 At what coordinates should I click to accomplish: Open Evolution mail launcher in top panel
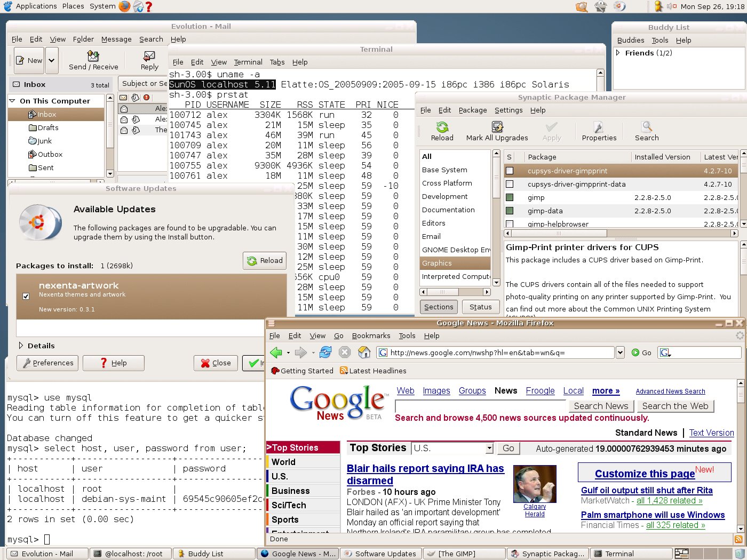tap(138, 6)
